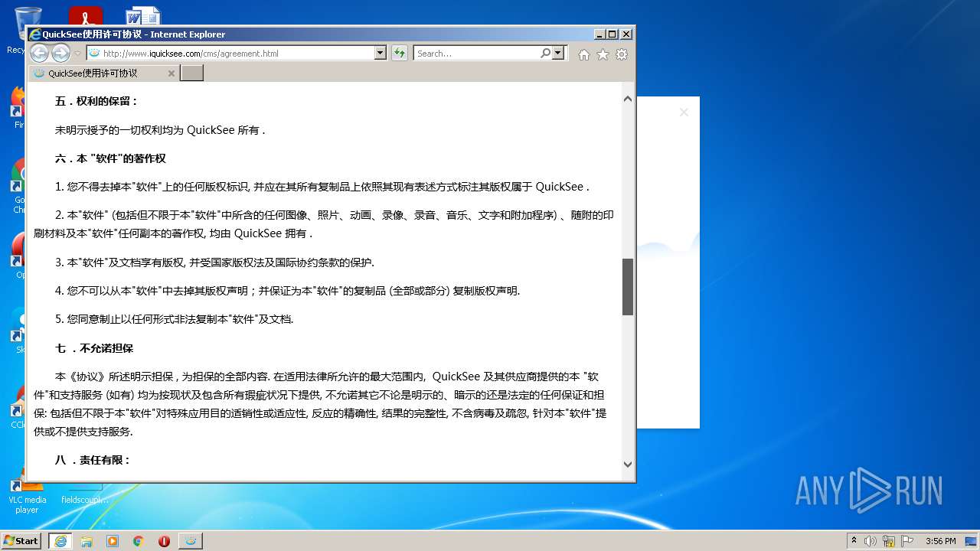Click line 4 您不可以从本"软件"中去掉其版权声明

pyautogui.click(x=288, y=291)
